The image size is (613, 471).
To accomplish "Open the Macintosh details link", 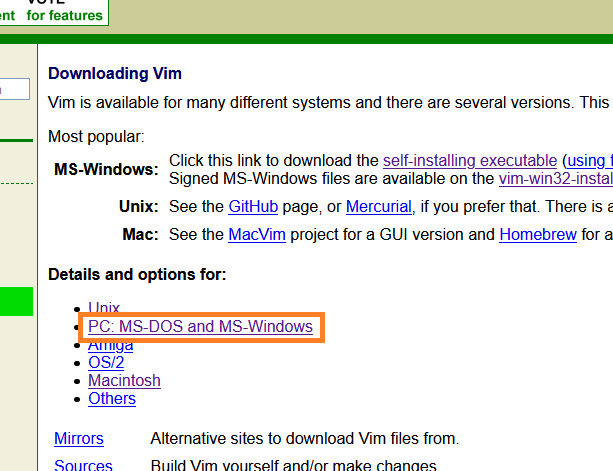I will [x=124, y=380].
